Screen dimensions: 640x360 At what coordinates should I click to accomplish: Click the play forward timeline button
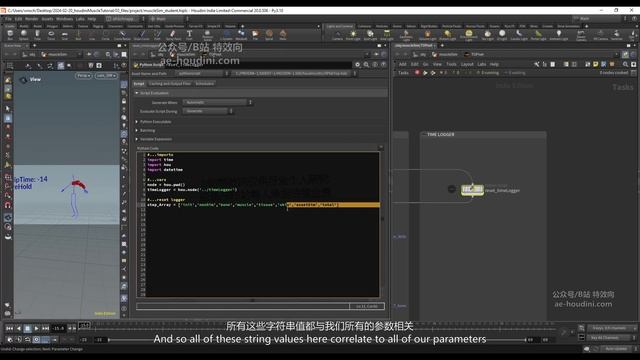[x=36, y=328]
